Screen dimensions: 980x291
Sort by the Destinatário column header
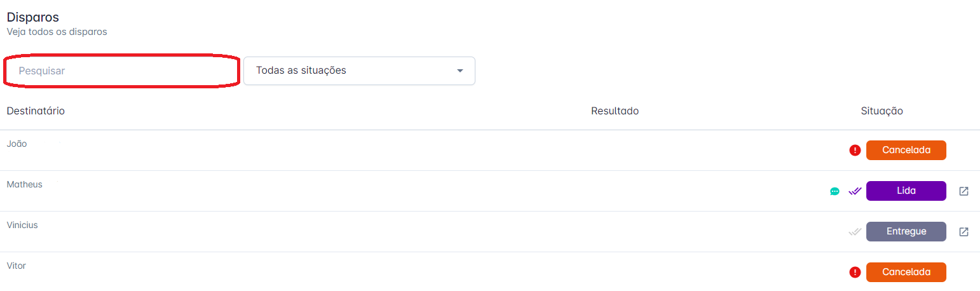36,111
